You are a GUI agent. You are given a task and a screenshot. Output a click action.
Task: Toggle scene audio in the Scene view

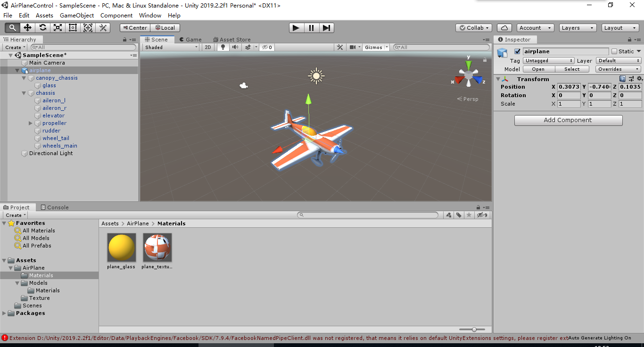[x=235, y=47]
